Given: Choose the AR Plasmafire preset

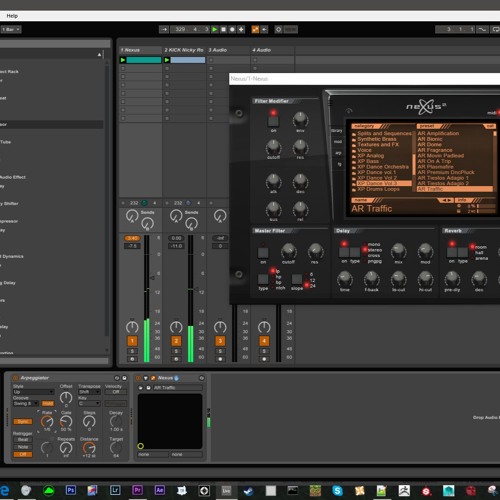Looking at the screenshot, I should coord(435,167).
